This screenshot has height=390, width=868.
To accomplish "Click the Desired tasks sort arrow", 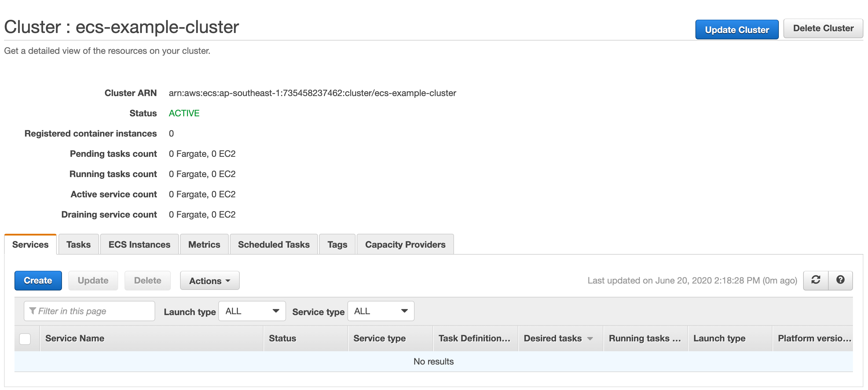I will tap(590, 339).
